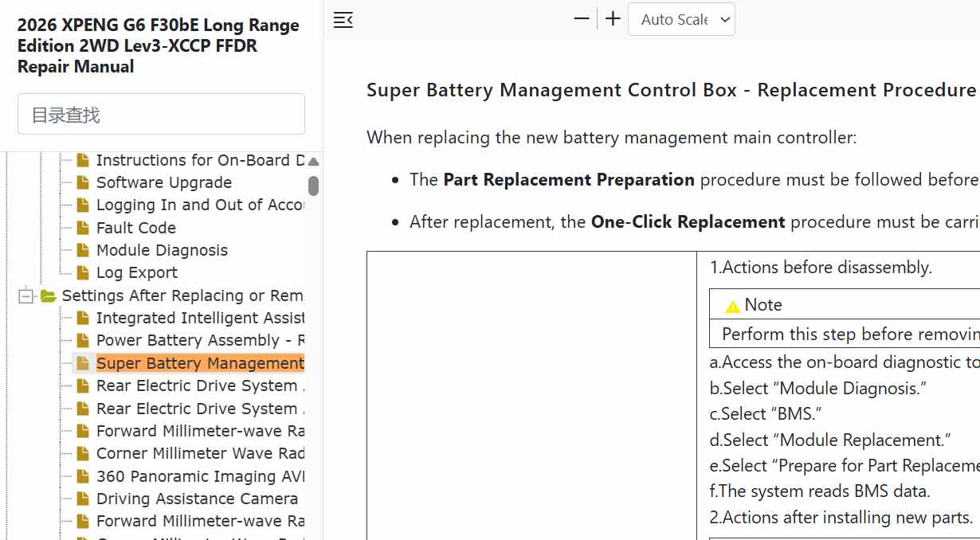The image size is (980, 540).
Task: Click the sidebar scrollbar thumb
Action: pyautogui.click(x=313, y=186)
